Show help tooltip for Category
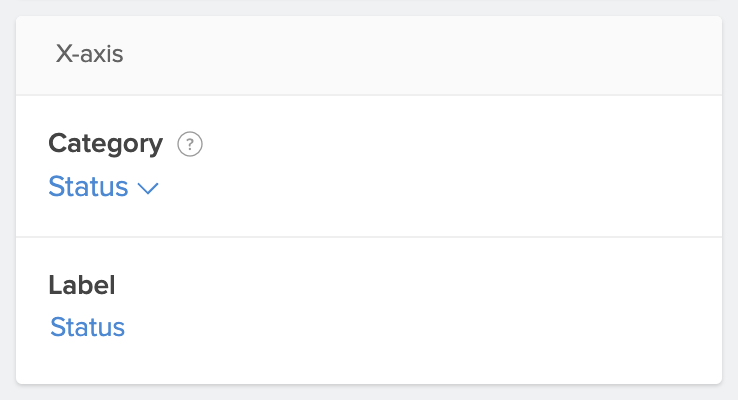This screenshot has width=738, height=400. (x=190, y=145)
